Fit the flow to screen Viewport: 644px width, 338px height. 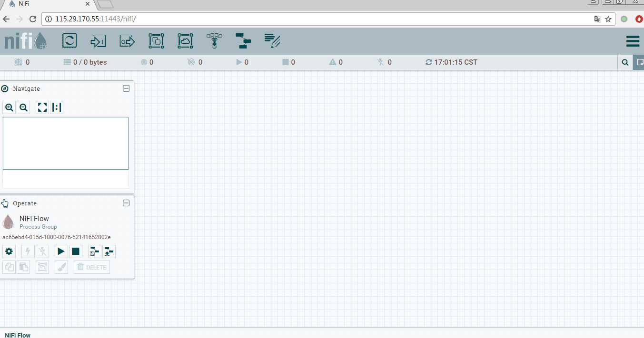click(x=42, y=108)
